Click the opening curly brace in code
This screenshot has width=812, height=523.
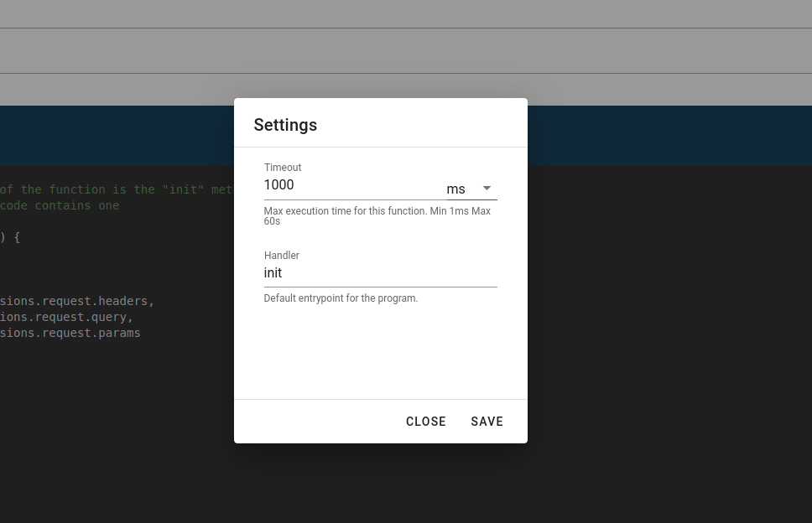tap(17, 237)
